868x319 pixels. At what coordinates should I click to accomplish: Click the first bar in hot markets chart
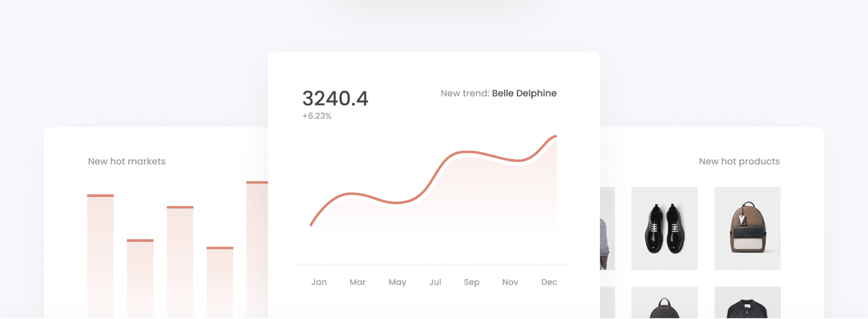click(x=100, y=255)
